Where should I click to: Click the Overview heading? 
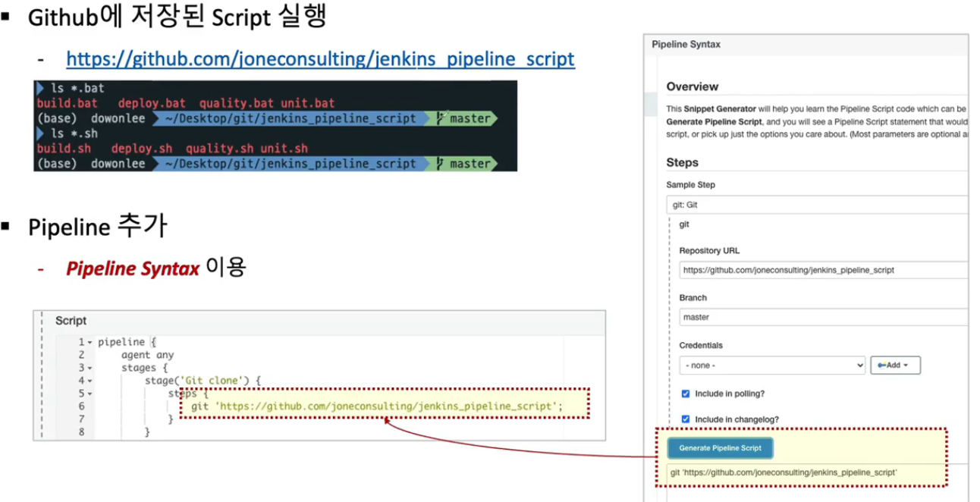693,86
